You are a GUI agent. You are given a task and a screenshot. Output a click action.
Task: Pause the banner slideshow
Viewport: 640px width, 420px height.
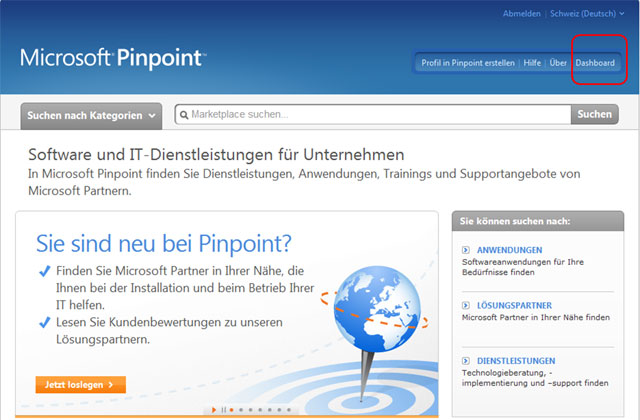[x=223, y=410]
